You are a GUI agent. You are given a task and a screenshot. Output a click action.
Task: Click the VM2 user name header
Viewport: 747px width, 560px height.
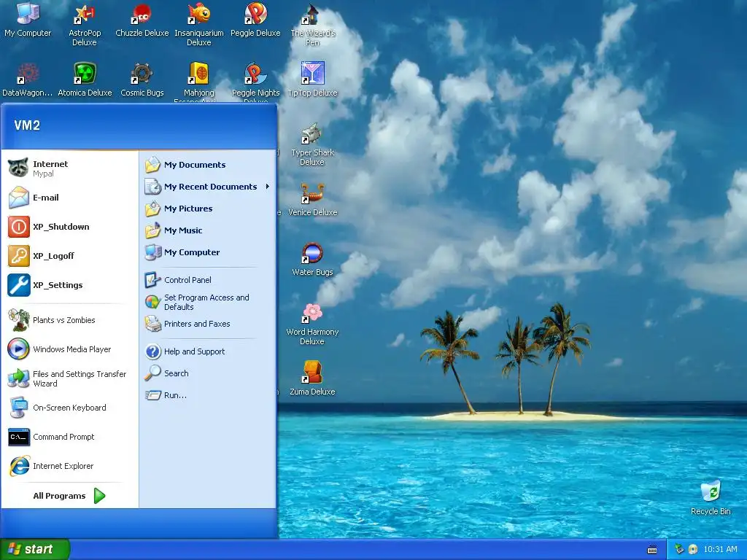tap(27, 125)
